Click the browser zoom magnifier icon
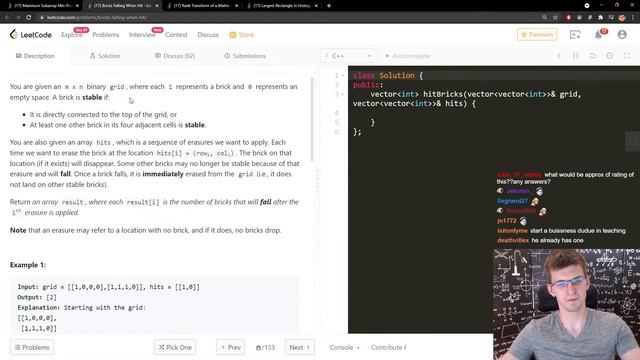 (x=544, y=17)
